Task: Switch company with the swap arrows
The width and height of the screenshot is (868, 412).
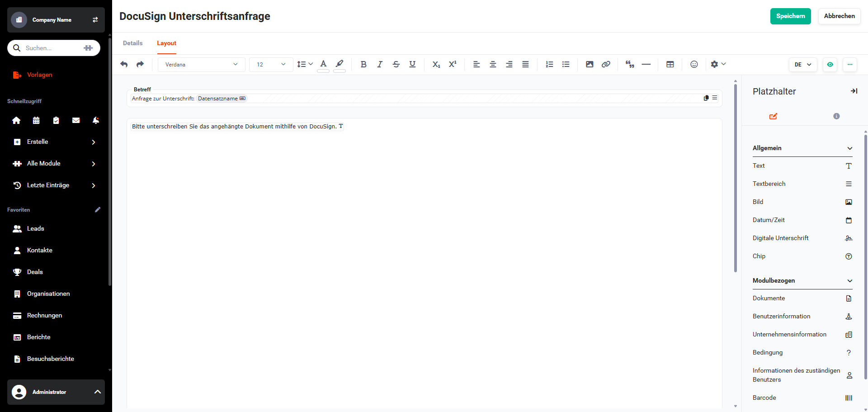Action: (95, 20)
